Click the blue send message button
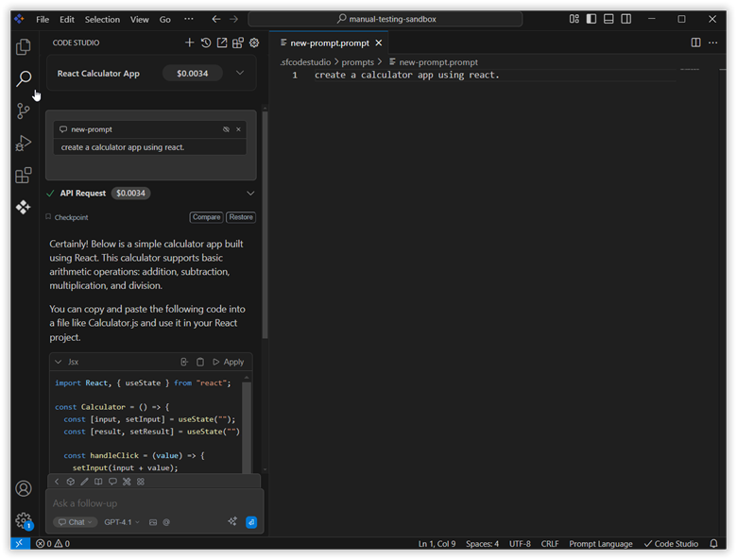737x560 pixels. coord(251,521)
